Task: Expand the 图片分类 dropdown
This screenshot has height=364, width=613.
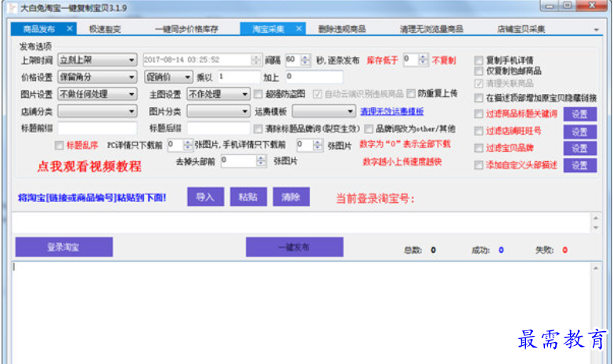Action: point(218,111)
